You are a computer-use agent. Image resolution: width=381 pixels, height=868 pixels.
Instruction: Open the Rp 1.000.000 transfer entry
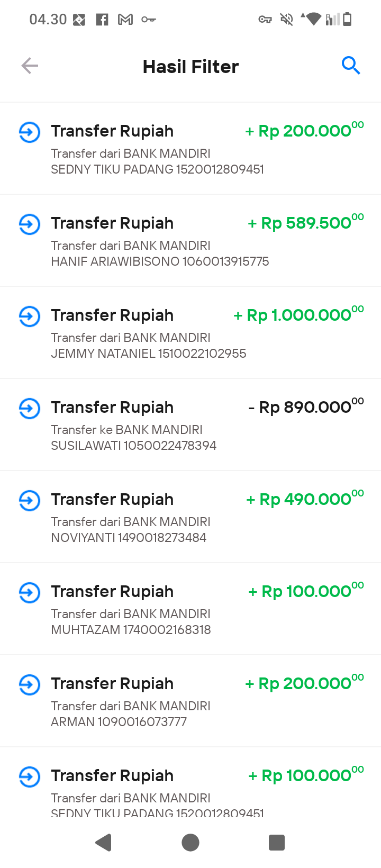coord(190,333)
